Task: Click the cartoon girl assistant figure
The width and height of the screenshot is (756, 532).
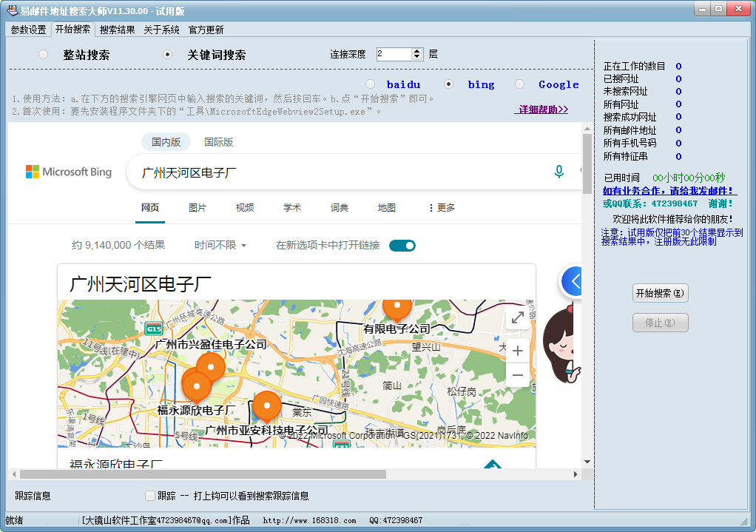Action: coord(560,343)
